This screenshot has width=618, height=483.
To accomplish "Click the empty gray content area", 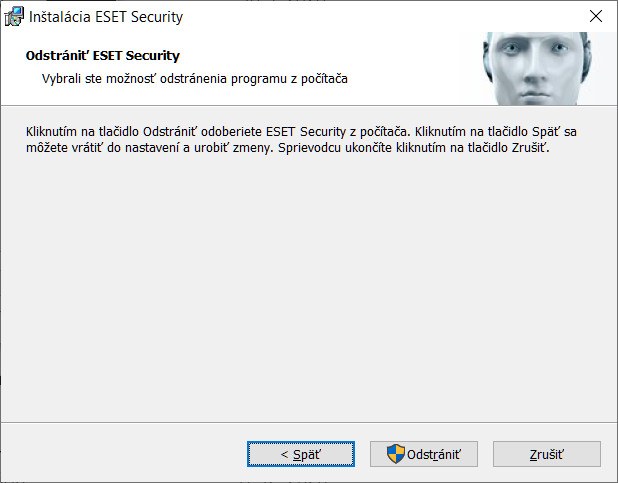I will (x=309, y=288).
